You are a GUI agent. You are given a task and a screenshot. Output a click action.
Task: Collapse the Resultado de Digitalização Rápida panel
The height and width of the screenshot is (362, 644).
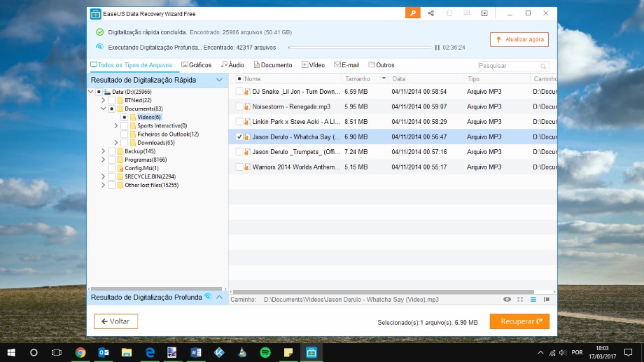tap(219, 80)
